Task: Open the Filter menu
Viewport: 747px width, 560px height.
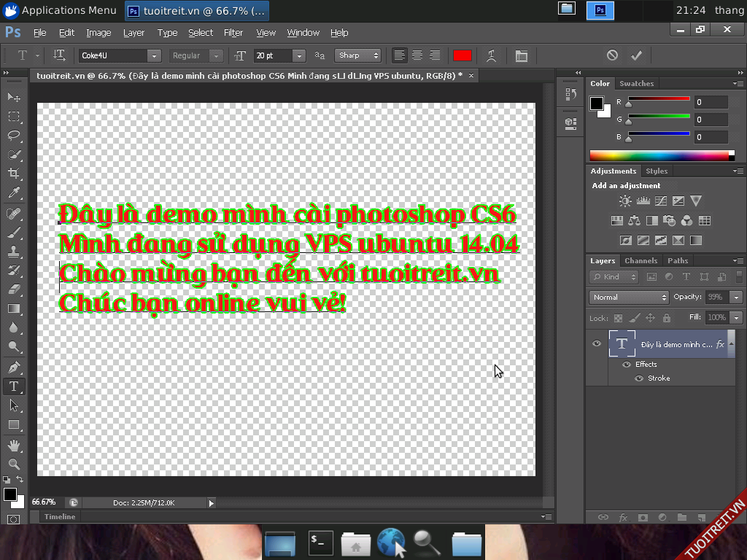Action: click(233, 33)
